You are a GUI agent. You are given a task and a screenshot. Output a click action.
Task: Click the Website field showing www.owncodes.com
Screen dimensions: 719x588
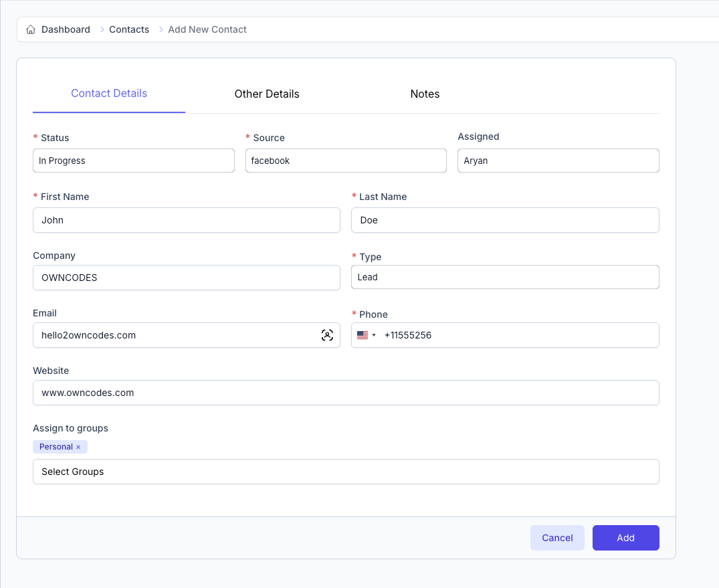346,393
